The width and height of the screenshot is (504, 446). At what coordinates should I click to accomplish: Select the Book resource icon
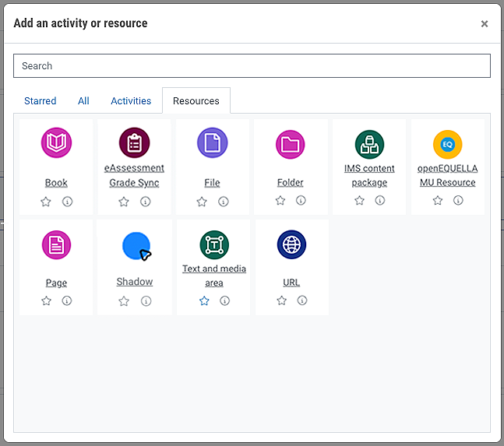pyautogui.click(x=56, y=143)
